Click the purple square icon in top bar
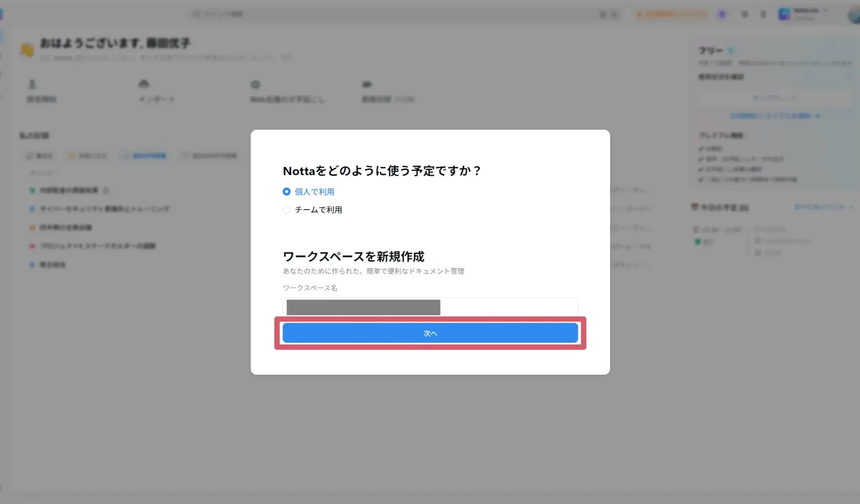This screenshot has height=504, width=860. pos(722,14)
